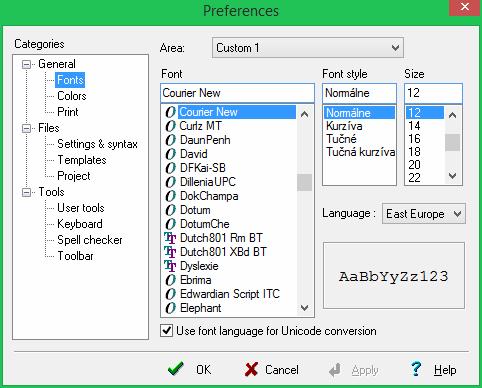The image size is (482, 388).
Task: Open Settings & syntax category
Action: point(97,144)
